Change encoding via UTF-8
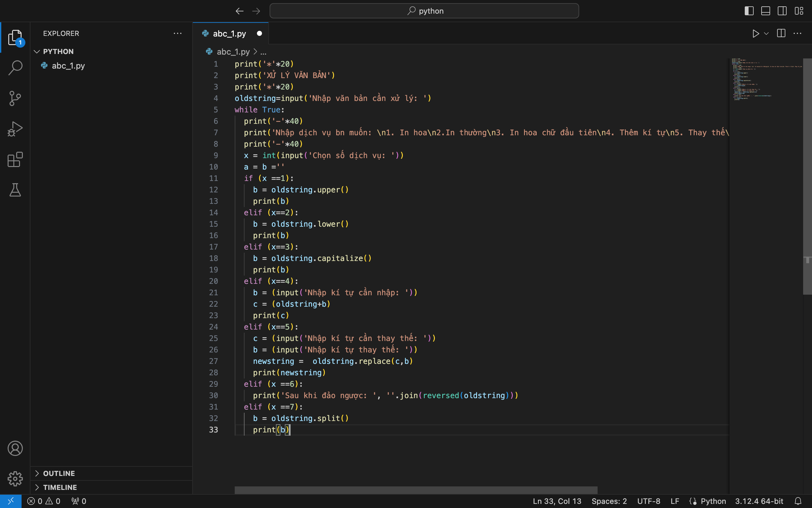The width and height of the screenshot is (812, 508). [x=649, y=501]
